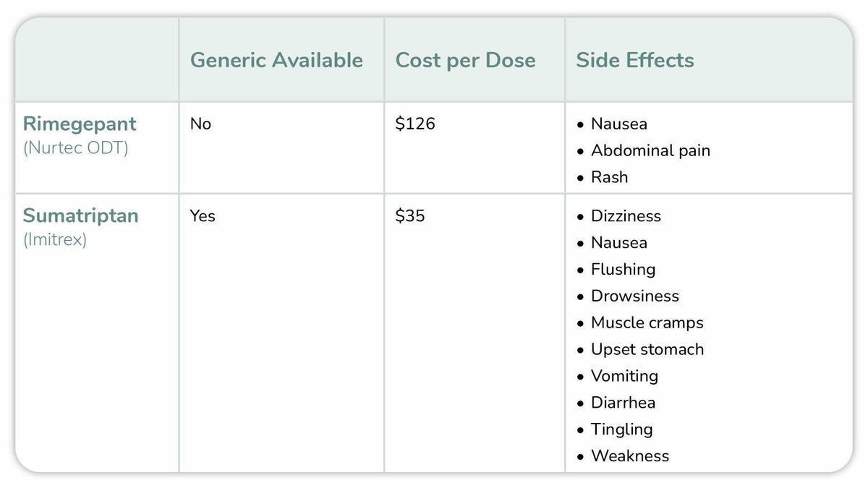Click the Imitrex brand name text
The height and width of the screenshot is (488, 868).
[x=55, y=240]
